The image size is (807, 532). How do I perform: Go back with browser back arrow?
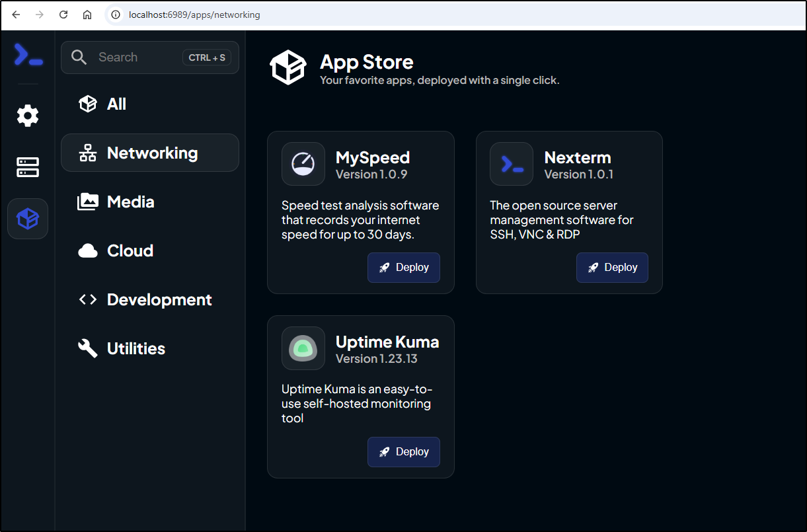coord(16,15)
